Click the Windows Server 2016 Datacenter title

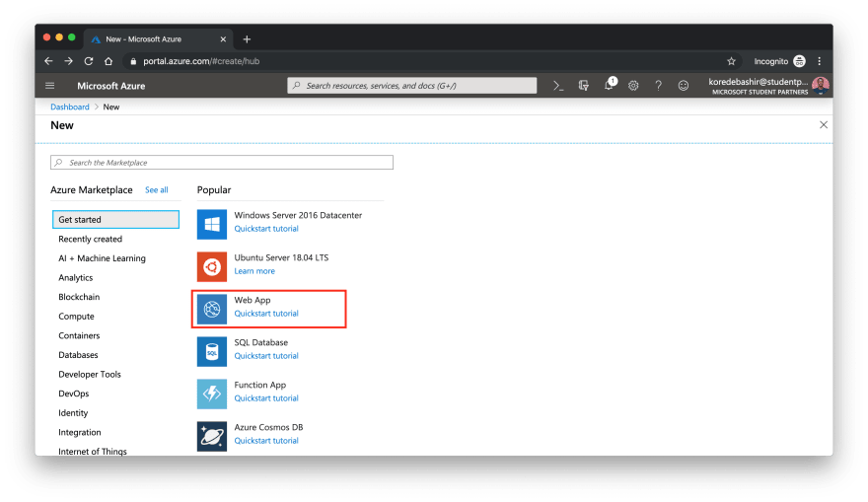[x=298, y=215]
